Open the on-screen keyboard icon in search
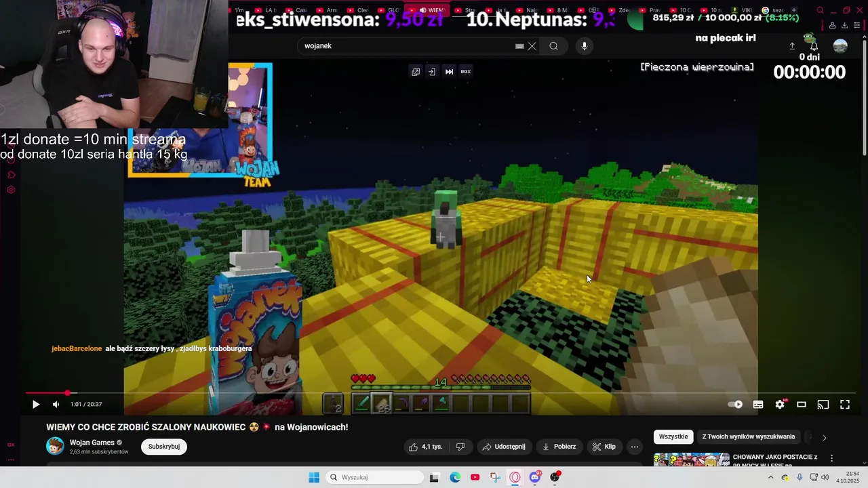 click(519, 46)
